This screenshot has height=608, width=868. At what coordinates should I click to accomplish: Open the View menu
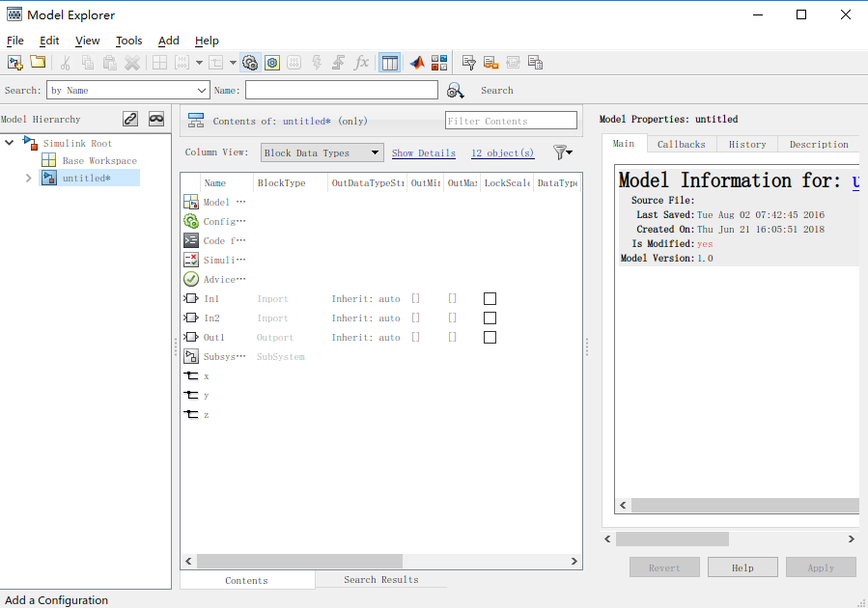88,41
